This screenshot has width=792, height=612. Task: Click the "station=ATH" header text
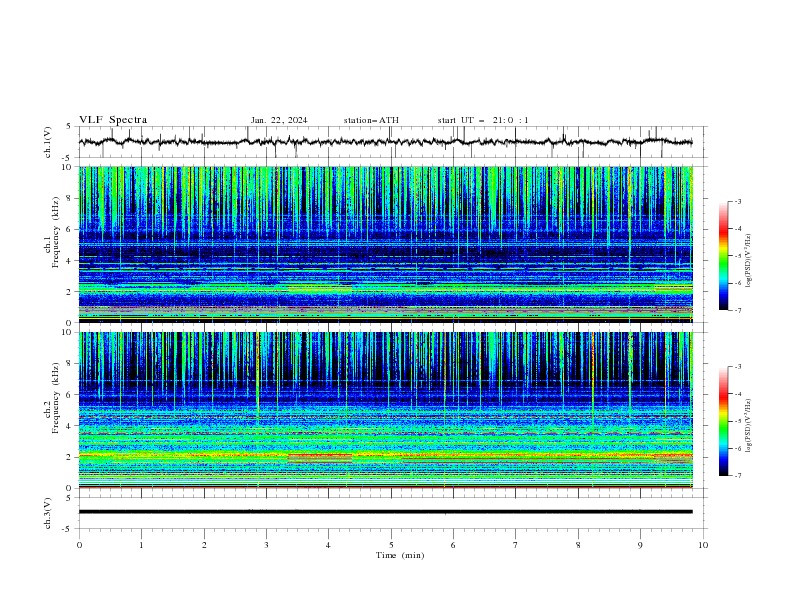point(371,120)
